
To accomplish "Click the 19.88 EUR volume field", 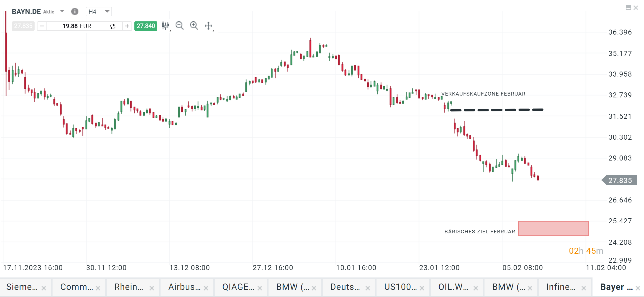I will [x=77, y=26].
